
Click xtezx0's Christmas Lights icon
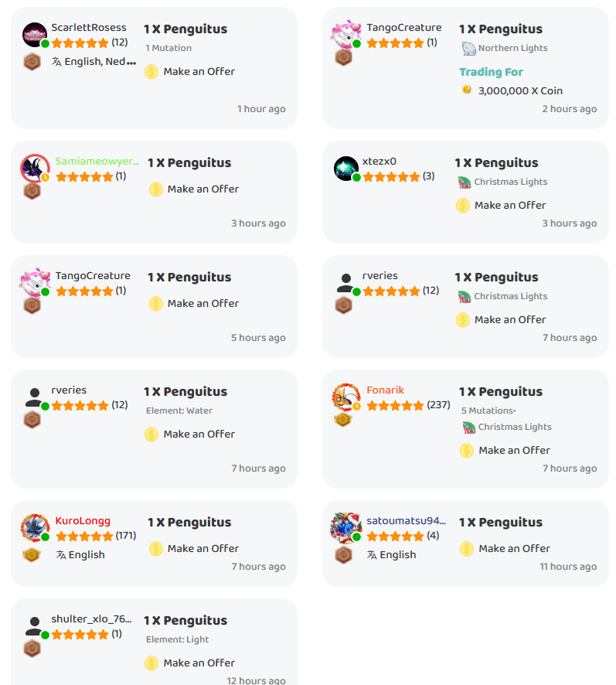pyautogui.click(x=464, y=182)
